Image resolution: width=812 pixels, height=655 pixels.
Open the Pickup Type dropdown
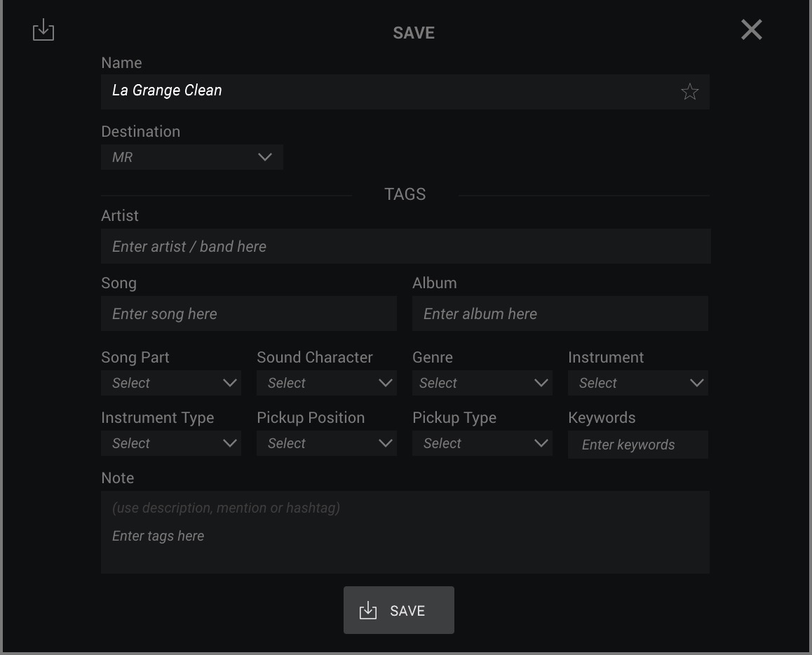coord(482,443)
